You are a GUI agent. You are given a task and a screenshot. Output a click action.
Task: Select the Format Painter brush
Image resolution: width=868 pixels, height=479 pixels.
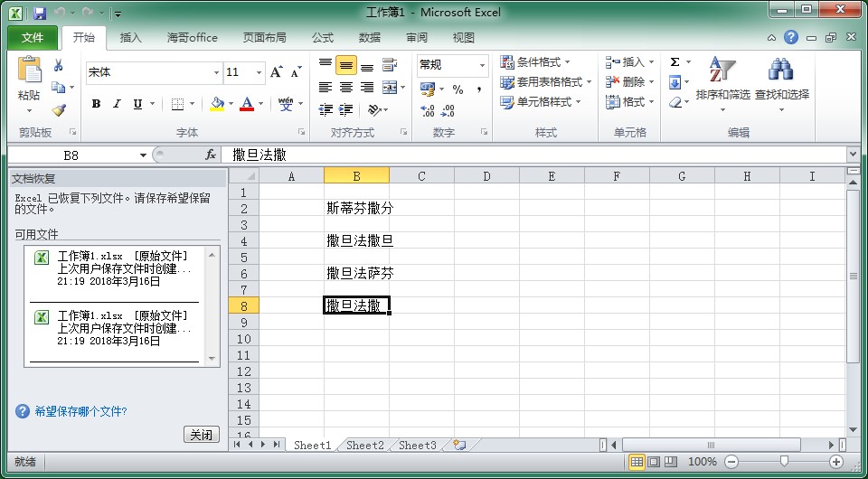(58, 109)
